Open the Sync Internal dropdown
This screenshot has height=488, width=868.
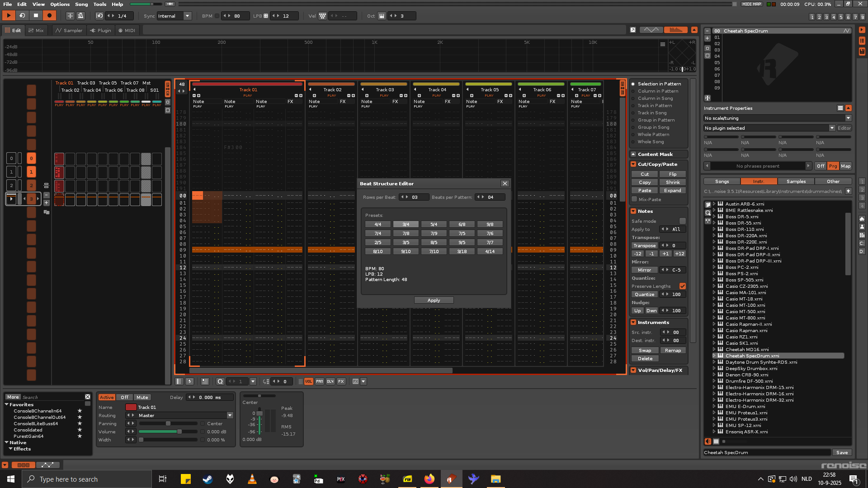coord(187,16)
